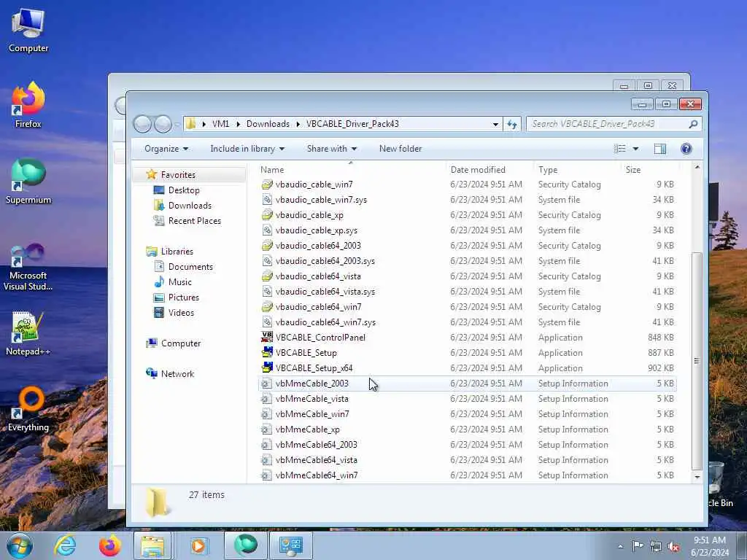Image resolution: width=747 pixels, height=560 pixels.
Task: Click the scrollbar down arrow
Action: click(x=697, y=477)
